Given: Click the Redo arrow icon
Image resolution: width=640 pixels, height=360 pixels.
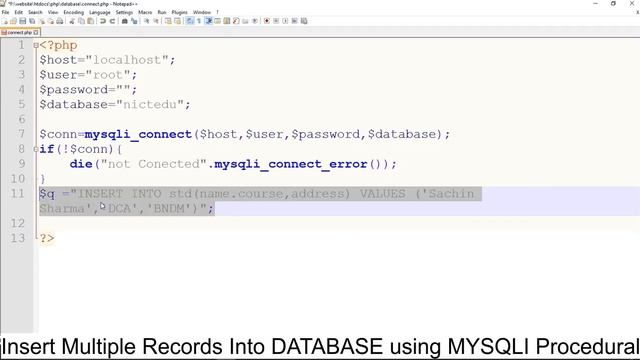Looking at the screenshot, I should pyautogui.click(x=112, y=21).
